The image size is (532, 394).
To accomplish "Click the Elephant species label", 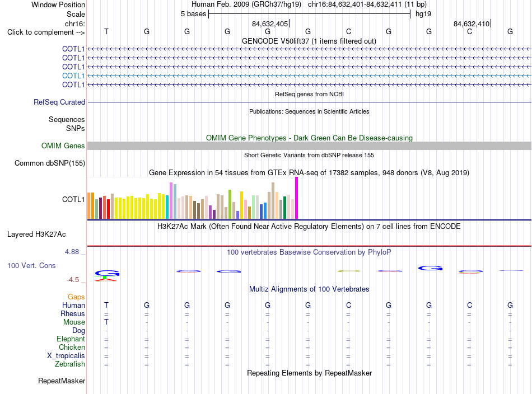I will 71,339.
